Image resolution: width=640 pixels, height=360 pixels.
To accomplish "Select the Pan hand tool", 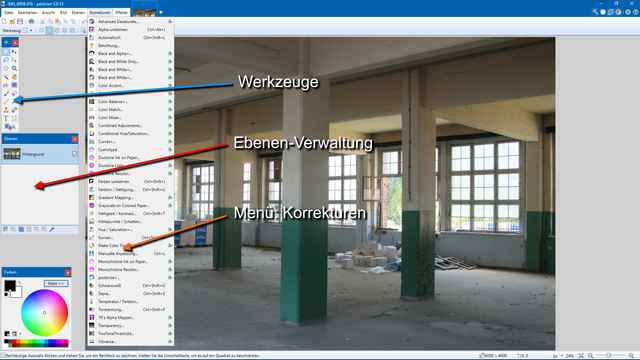I will click(x=14, y=77).
